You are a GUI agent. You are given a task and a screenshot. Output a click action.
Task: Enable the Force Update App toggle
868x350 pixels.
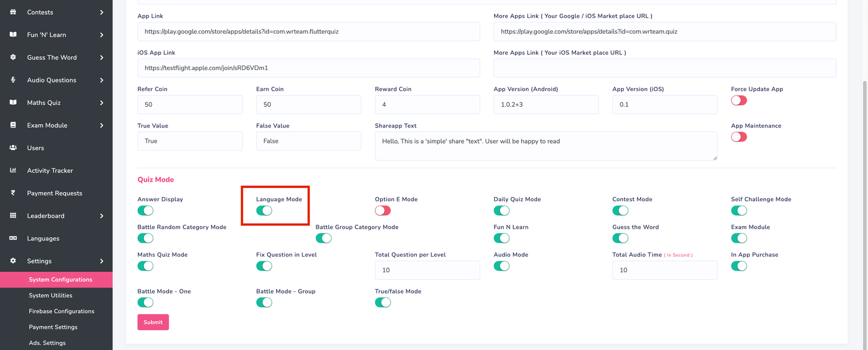[738, 100]
